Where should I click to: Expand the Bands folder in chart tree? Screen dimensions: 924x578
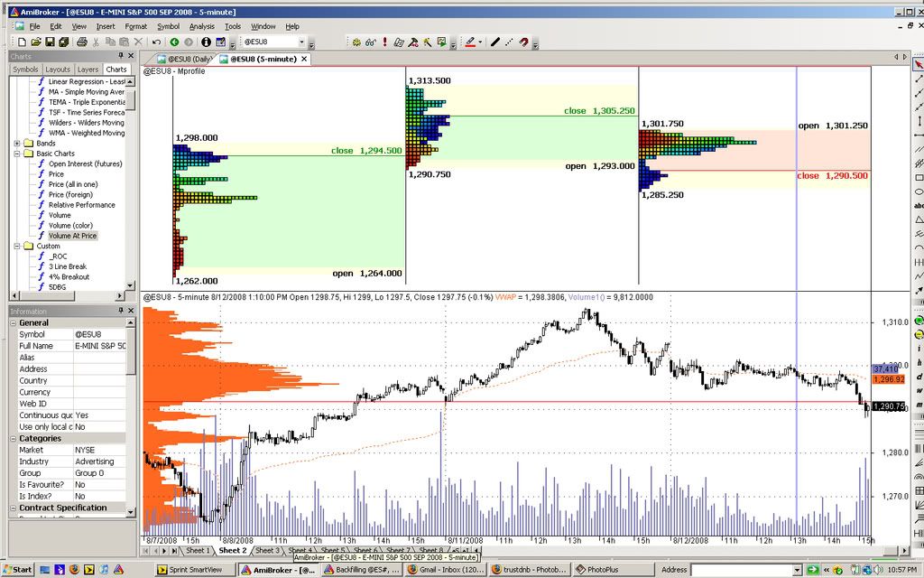[17, 144]
